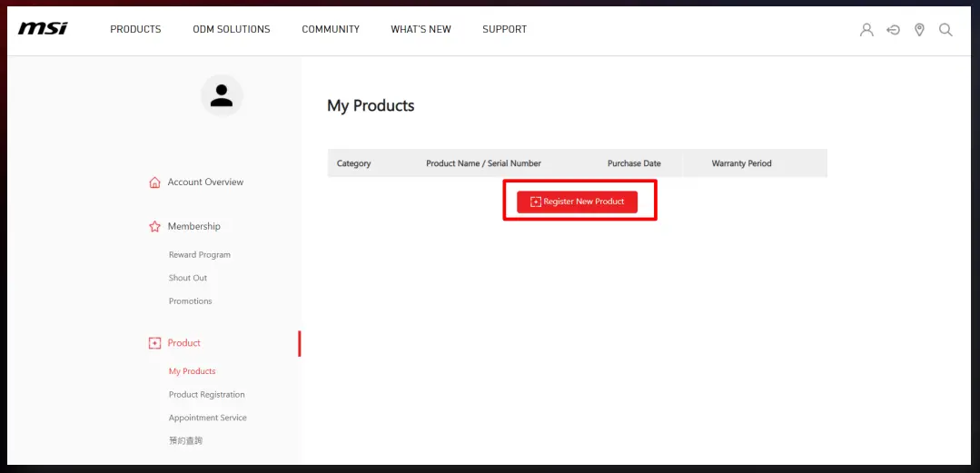Open the PRODUCTS menu
This screenshot has width=980, height=473.
(135, 29)
